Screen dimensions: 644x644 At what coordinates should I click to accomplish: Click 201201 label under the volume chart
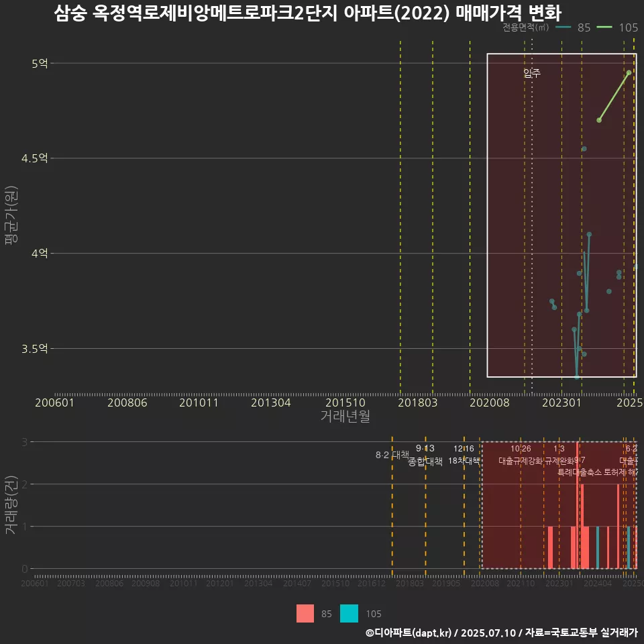(220, 583)
